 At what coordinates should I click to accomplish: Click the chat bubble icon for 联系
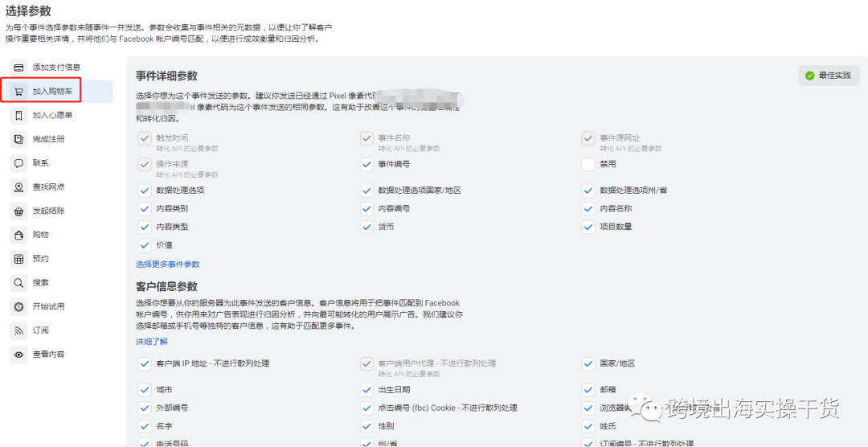pos(18,163)
